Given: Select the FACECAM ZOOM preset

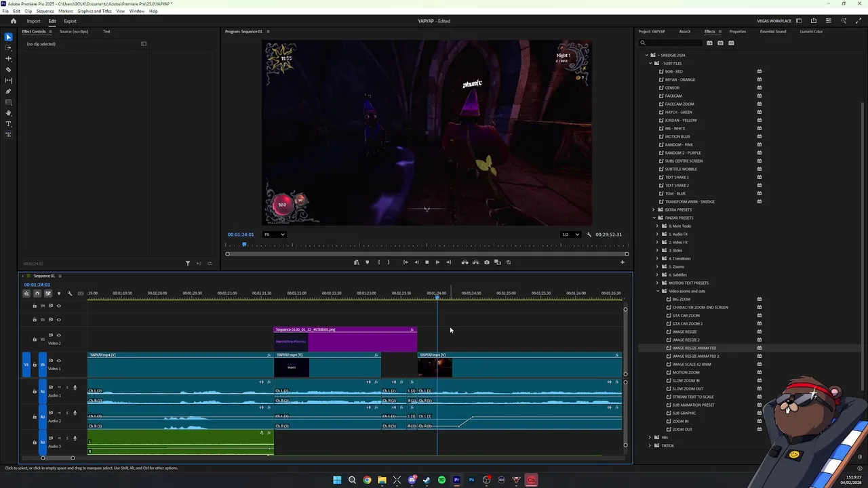Looking at the screenshot, I should click(x=679, y=104).
